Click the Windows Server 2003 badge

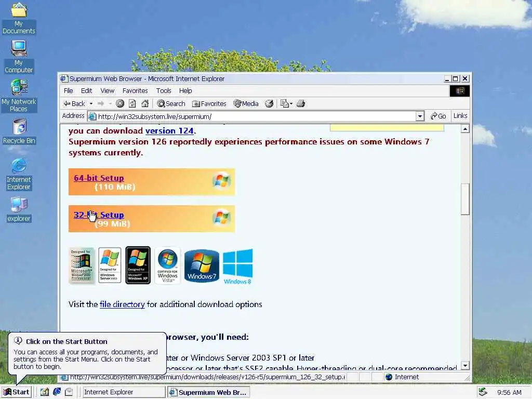[x=110, y=265]
